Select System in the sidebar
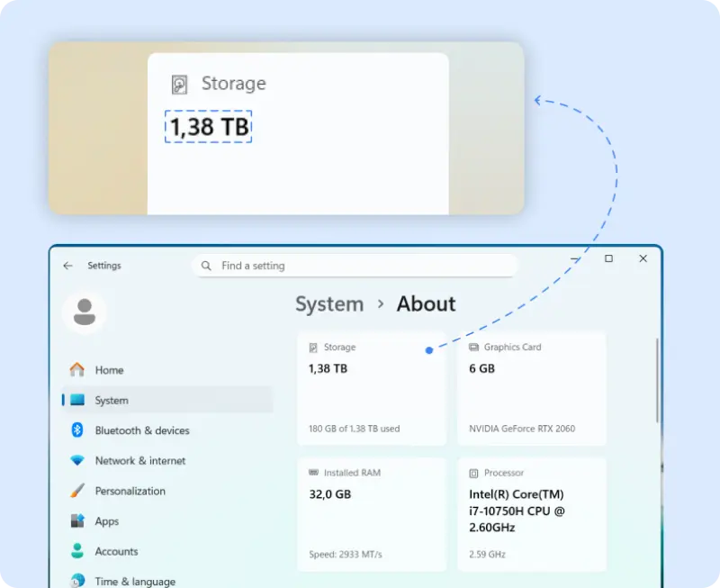 (x=166, y=400)
